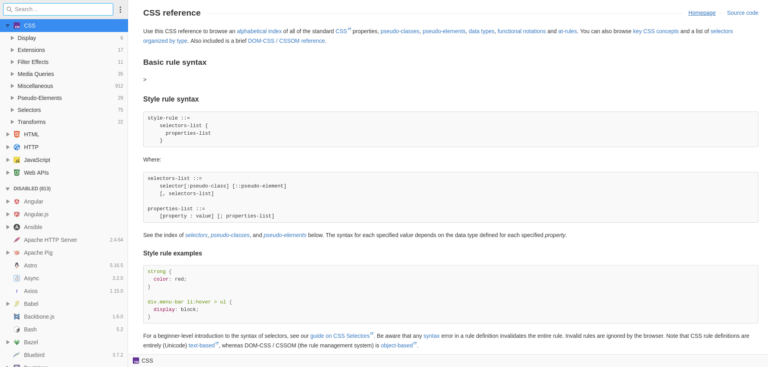Open the functional notations link

pyautogui.click(x=522, y=31)
